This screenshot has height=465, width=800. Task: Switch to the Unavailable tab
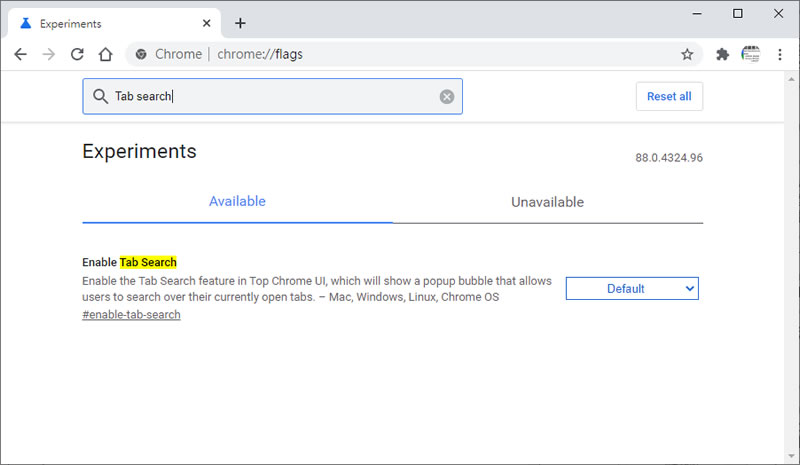tap(547, 202)
